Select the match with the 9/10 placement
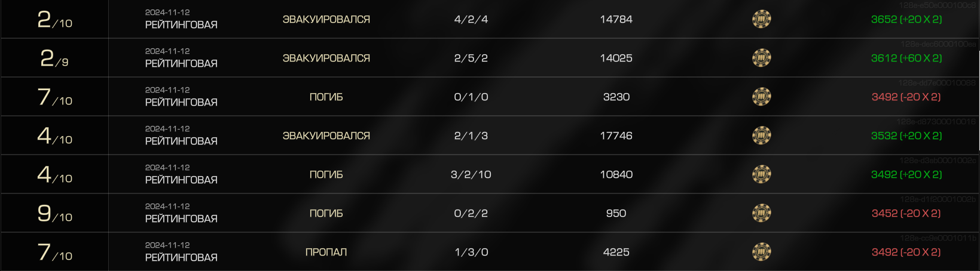980x271 pixels. (x=490, y=213)
